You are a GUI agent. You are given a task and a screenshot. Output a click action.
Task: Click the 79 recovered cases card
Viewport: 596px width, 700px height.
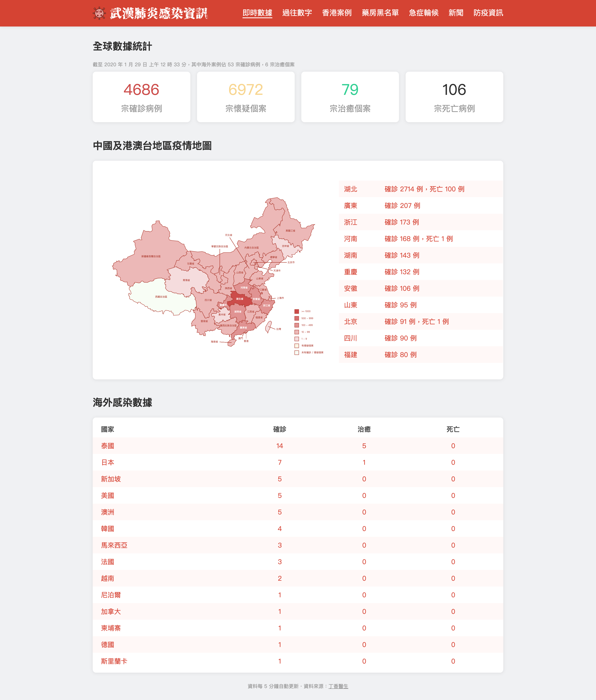tap(350, 97)
